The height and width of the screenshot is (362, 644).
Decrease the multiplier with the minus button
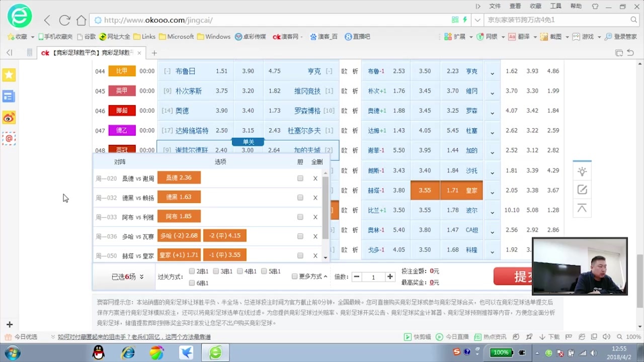pyautogui.click(x=357, y=277)
